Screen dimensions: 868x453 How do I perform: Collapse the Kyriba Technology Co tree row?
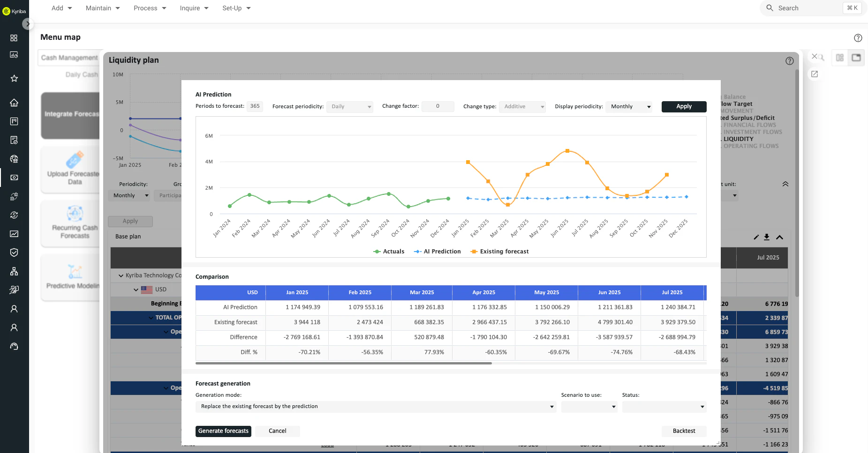121,275
